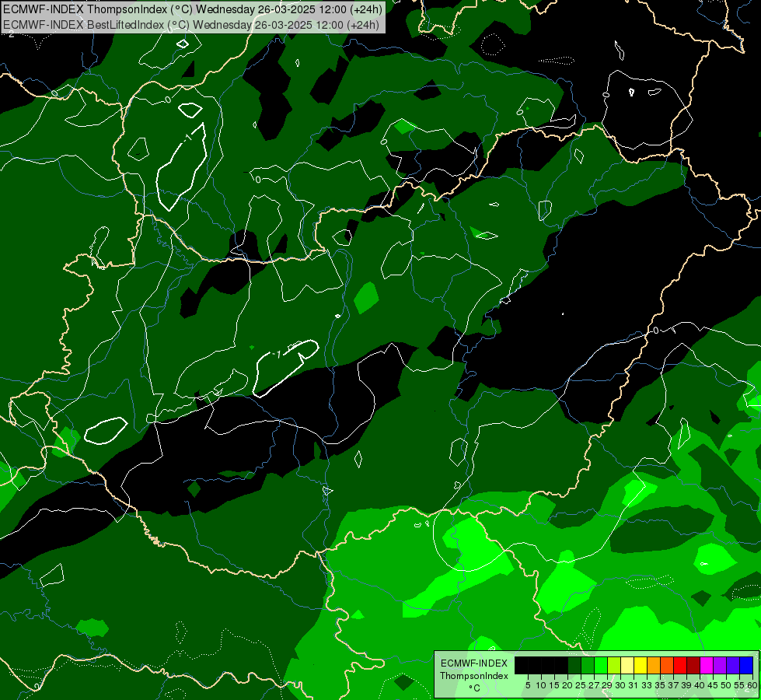Click the legend label 'ThompsonIndex'
Screen dimensions: 761x700
(x=474, y=676)
